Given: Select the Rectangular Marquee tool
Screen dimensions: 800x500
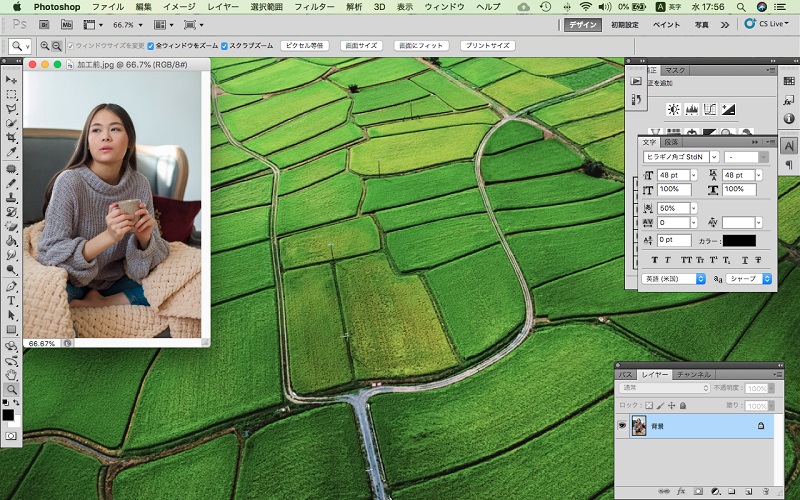Looking at the screenshot, I should point(11,94).
